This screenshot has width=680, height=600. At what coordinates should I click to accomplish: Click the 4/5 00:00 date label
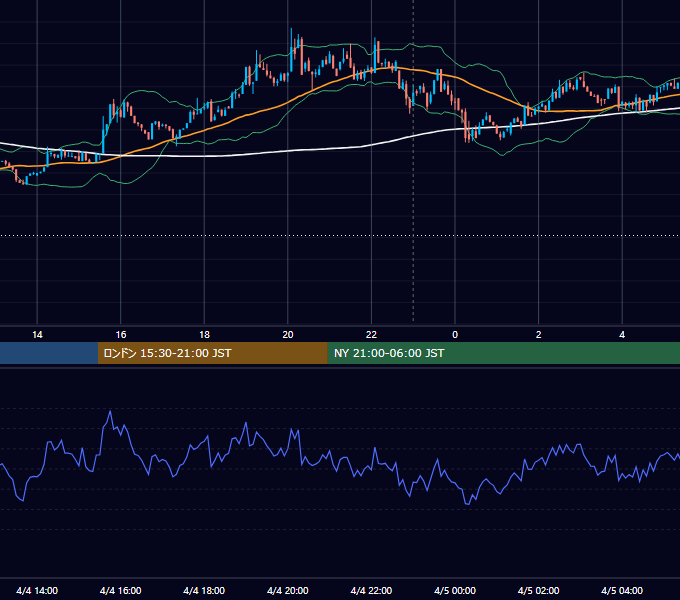coord(455,590)
